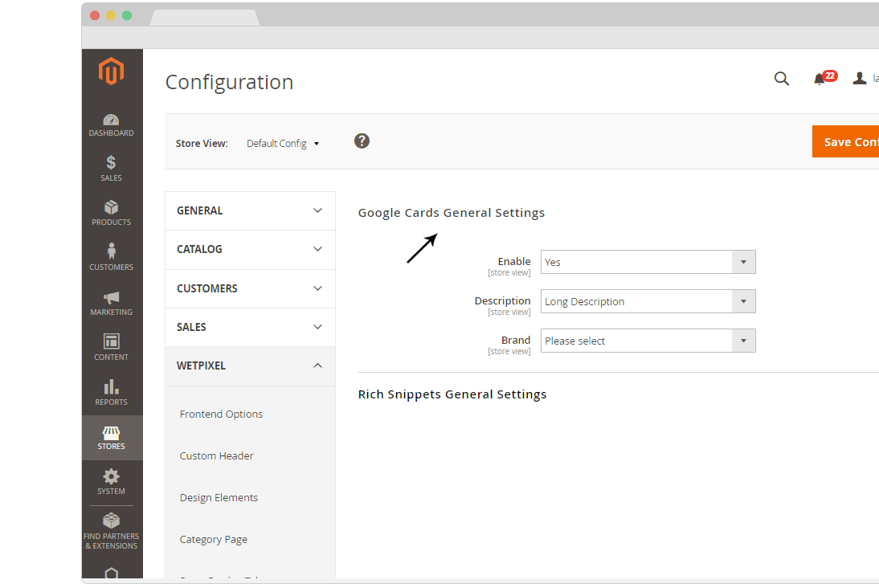Image resolution: width=879 pixels, height=588 pixels.
Task: Select Frontend Options under Wetpixel
Action: coord(221,414)
